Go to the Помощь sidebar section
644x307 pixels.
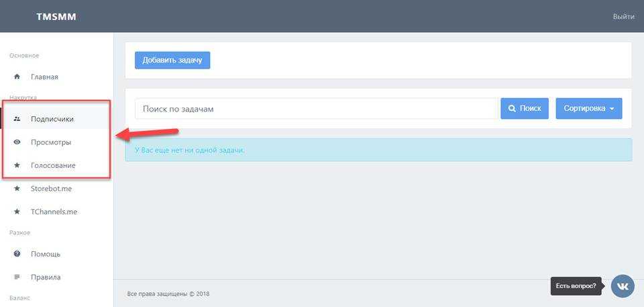click(x=46, y=254)
